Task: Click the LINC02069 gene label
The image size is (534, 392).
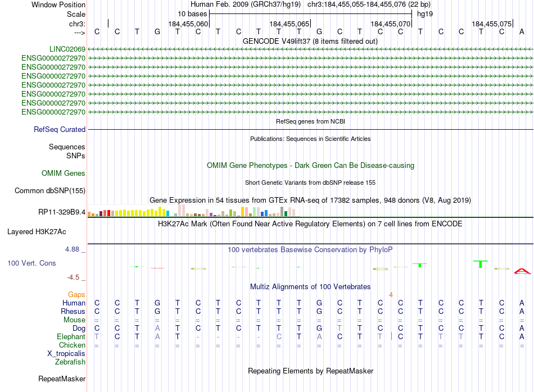Action: [x=67, y=49]
